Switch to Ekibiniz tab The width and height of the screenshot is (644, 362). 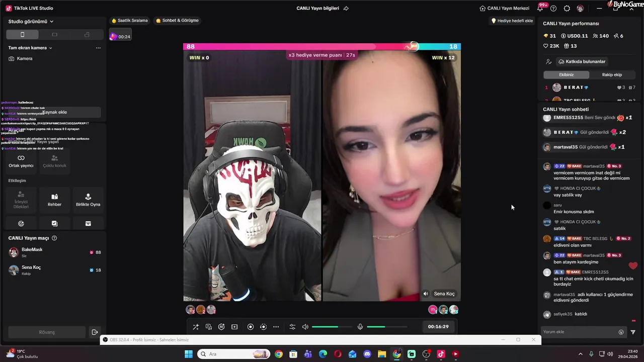(x=567, y=75)
